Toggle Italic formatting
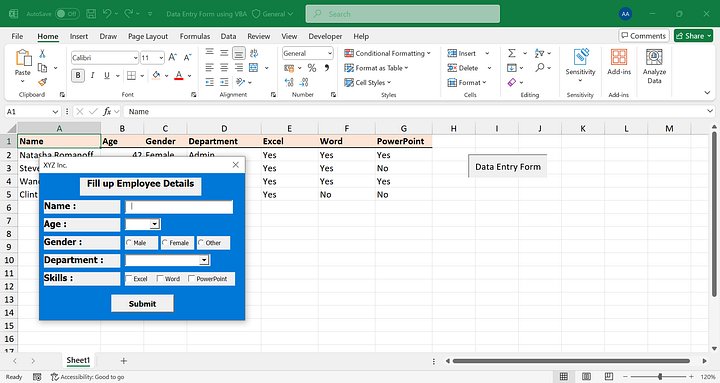The image size is (720, 383). [x=92, y=75]
